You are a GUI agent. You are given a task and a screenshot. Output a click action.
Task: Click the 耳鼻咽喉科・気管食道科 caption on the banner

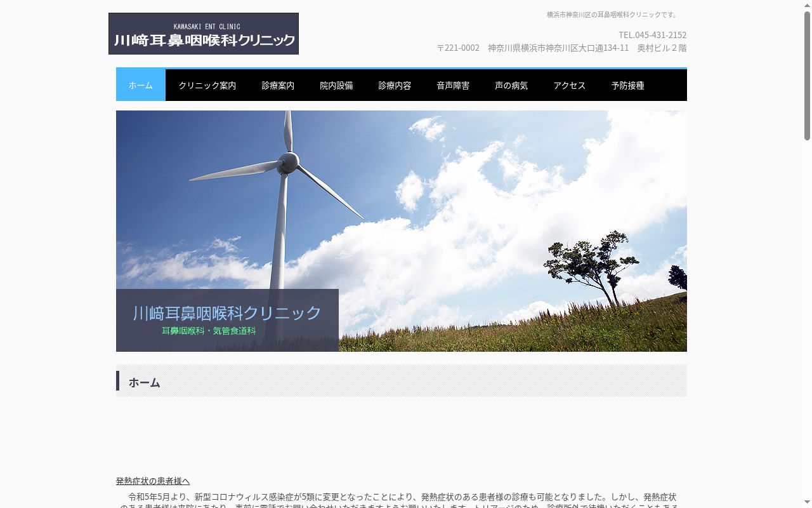pyautogui.click(x=209, y=331)
